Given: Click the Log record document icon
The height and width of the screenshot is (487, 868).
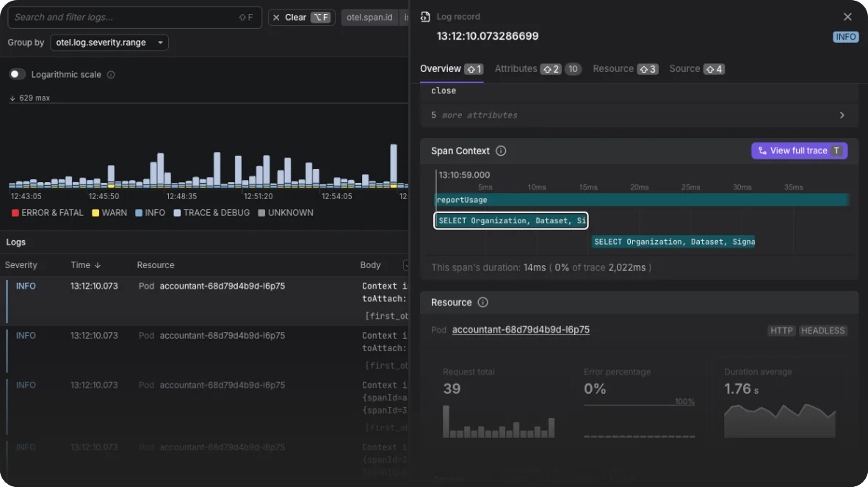Looking at the screenshot, I should [x=425, y=17].
